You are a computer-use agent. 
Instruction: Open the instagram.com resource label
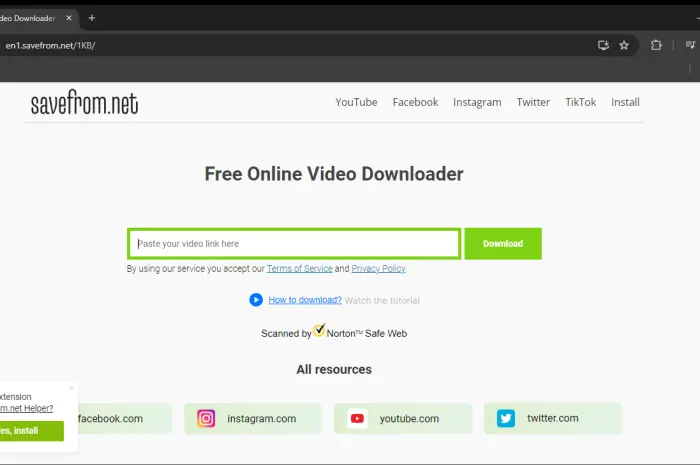(262, 419)
